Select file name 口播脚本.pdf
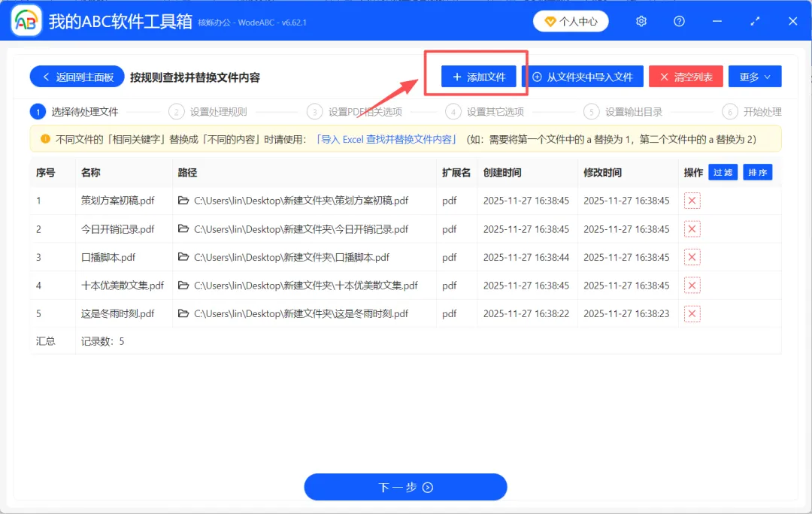This screenshot has height=514, width=812. point(108,257)
